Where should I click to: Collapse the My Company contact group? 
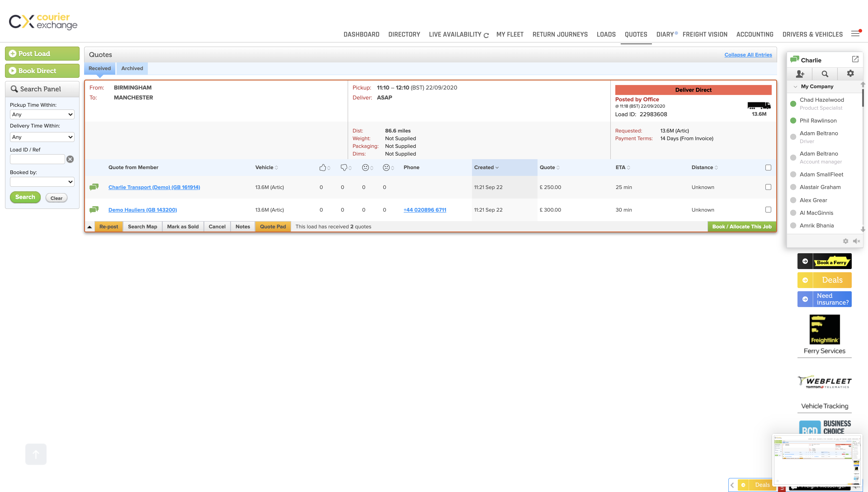tap(795, 87)
